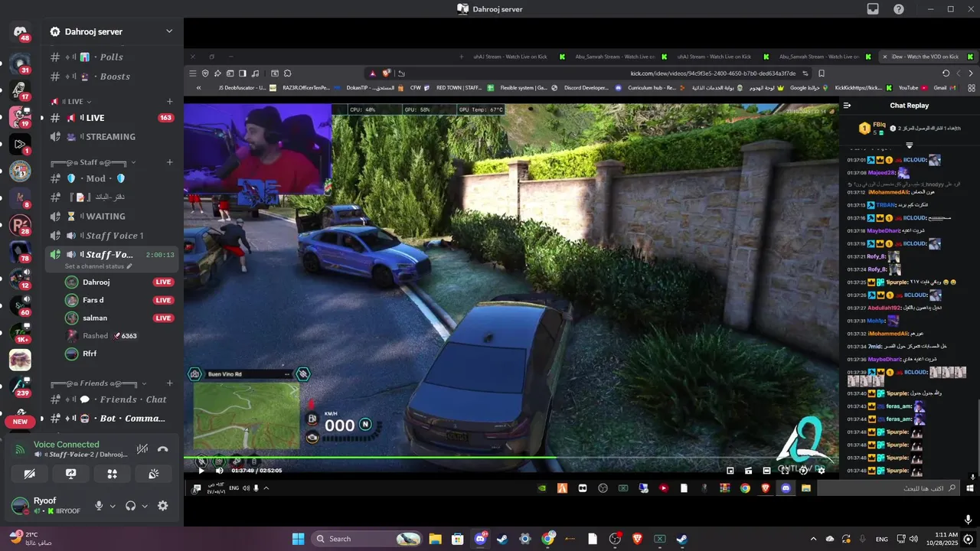Join the WAITING voice channel

pos(112,217)
